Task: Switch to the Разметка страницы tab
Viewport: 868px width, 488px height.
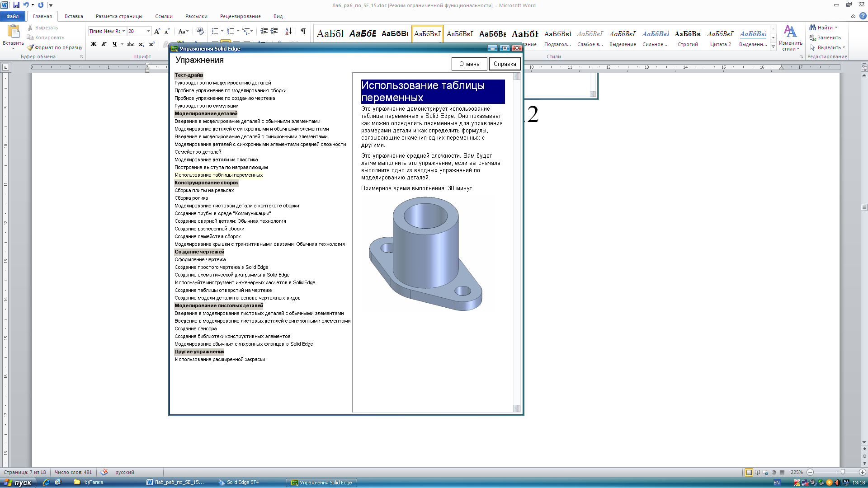Action: click(x=119, y=16)
